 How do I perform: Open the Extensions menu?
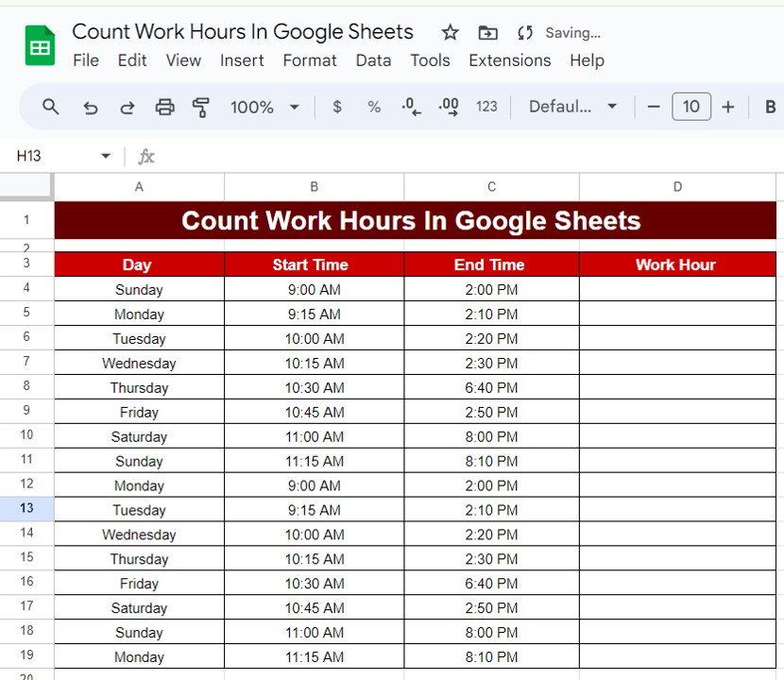coord(509,60)
